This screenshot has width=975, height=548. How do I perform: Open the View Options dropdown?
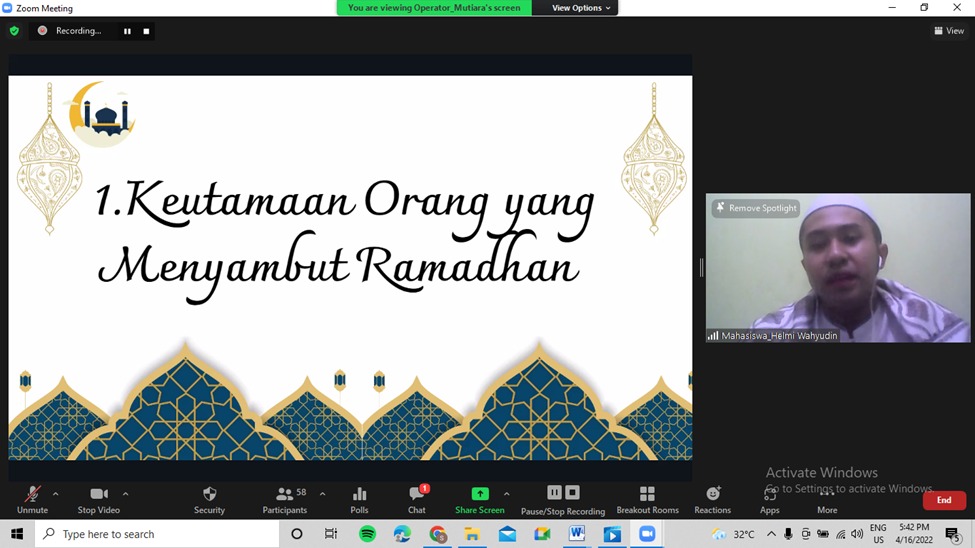pos(581,8)
